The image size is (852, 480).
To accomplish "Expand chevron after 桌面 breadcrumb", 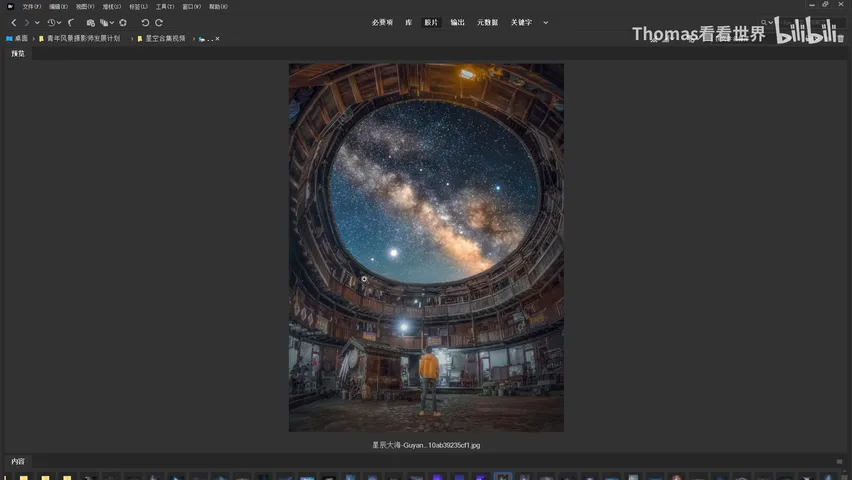I will click(x=34, y=39).
